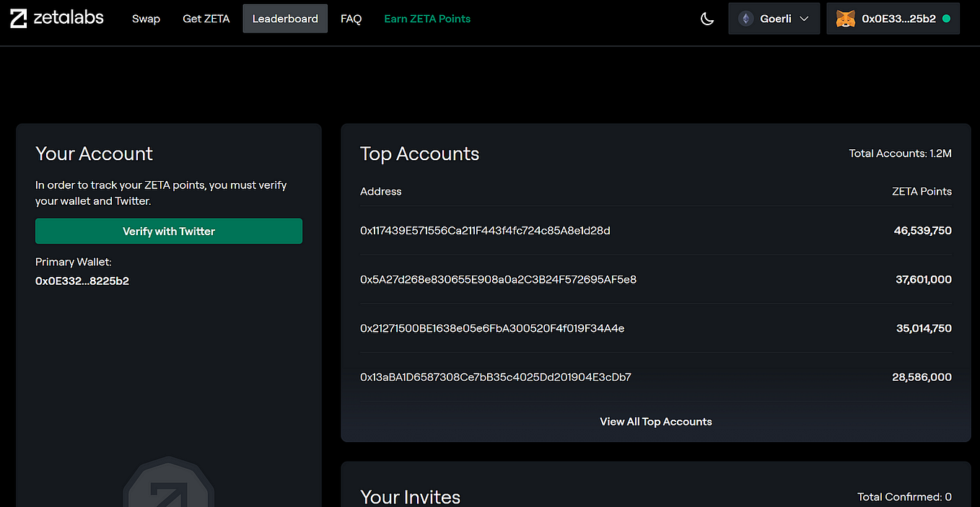Click the Earn ZETA Points link

[426, 18]
